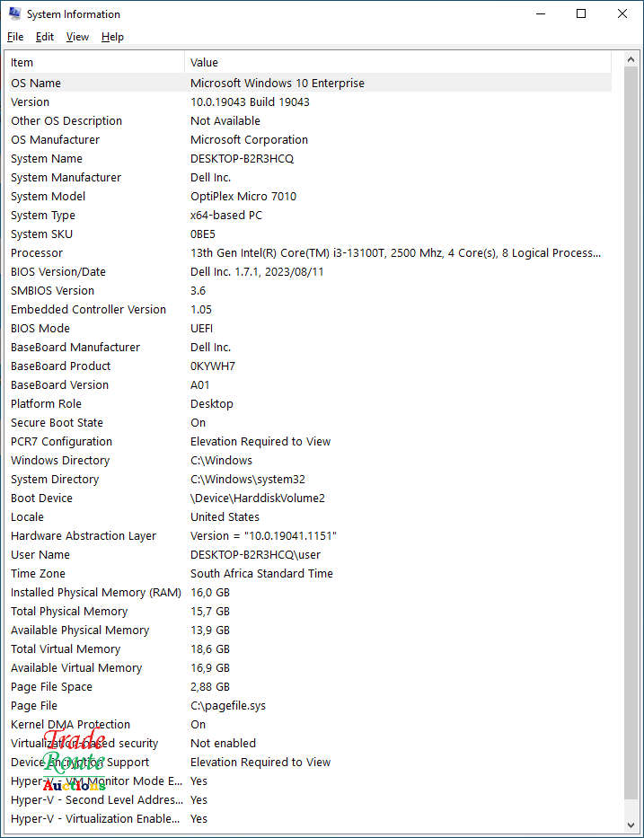
Task: Click the Dell Inc. 1.7.1 BIOS value
Action: tap(257, 271)
